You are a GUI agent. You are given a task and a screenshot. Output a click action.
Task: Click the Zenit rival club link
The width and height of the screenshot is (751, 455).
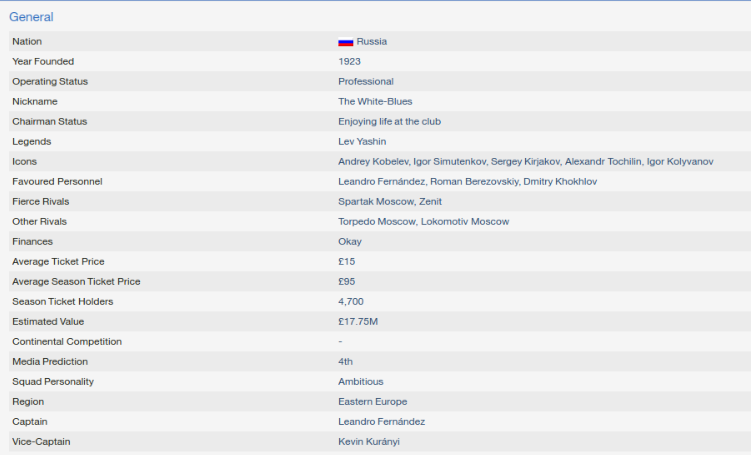tap(430, 202)
